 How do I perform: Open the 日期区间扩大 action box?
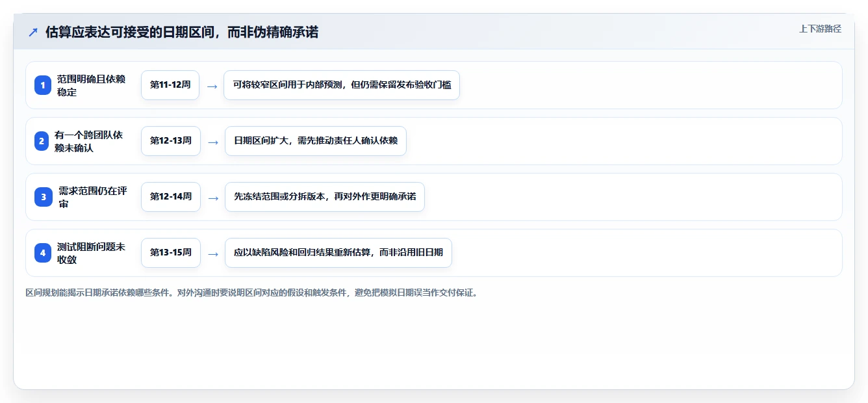tap(316, 141)
